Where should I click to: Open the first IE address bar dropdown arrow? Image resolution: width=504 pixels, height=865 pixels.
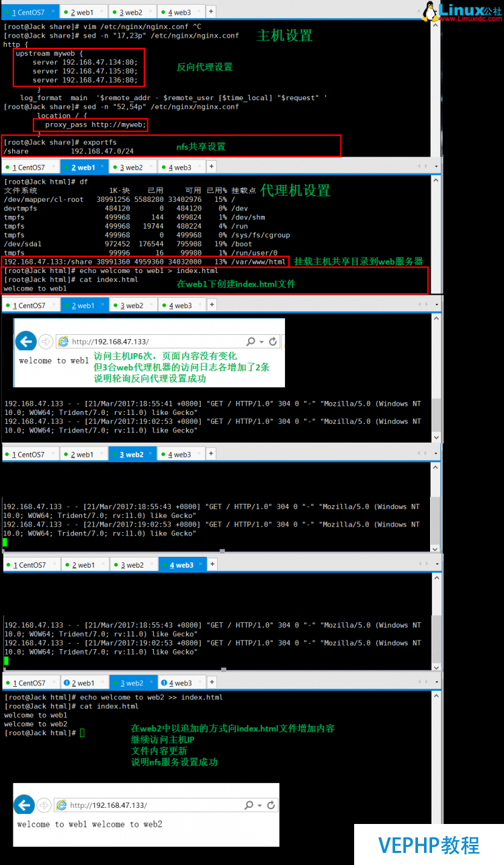(x=261, y=342)
